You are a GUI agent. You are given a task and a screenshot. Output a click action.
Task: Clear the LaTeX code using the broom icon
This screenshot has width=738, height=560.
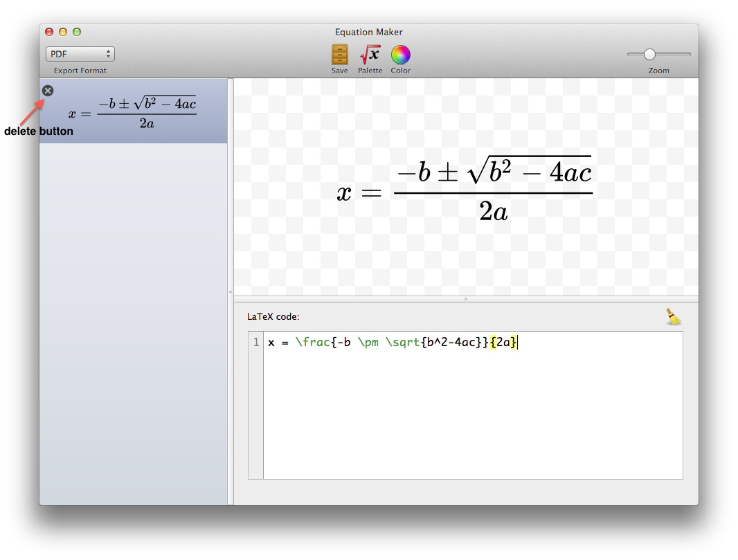pos(672,316)
